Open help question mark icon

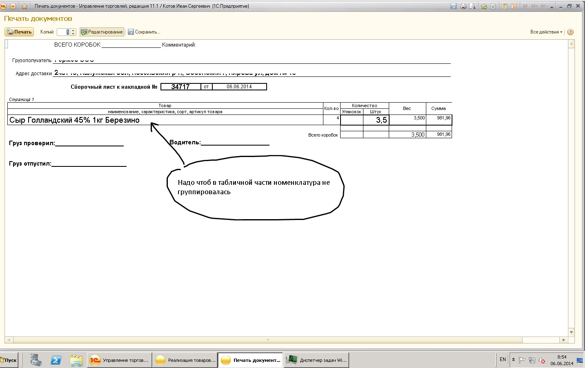coord(570,32)
